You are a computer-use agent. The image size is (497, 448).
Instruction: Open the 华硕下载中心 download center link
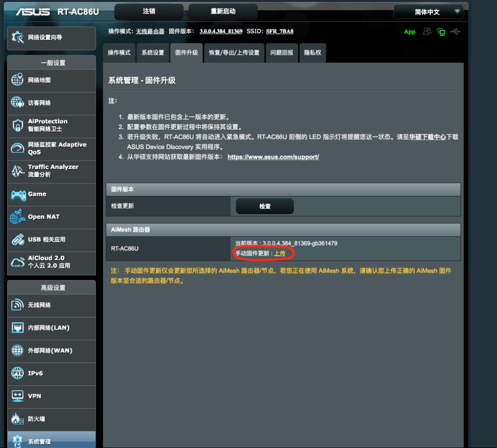[427, 137]
